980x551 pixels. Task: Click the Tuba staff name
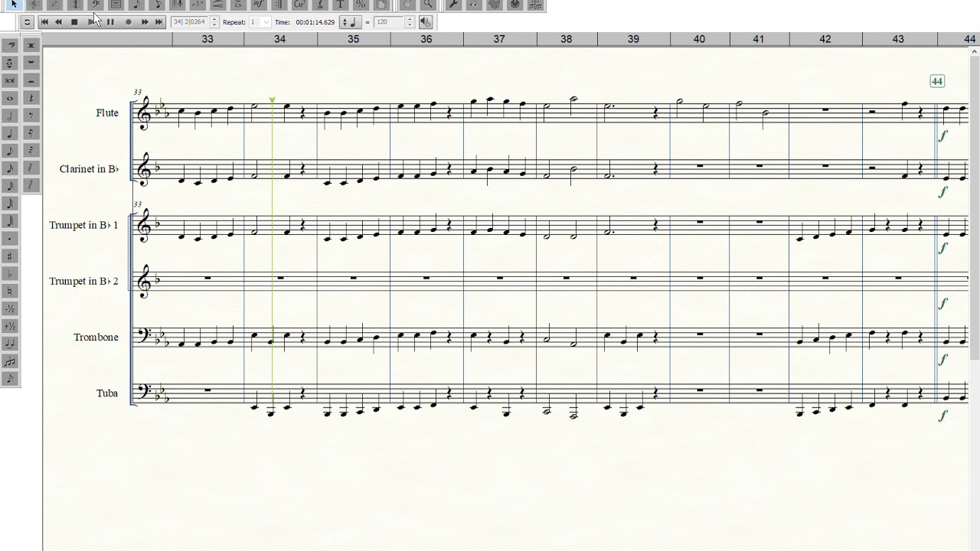point(107,393)
